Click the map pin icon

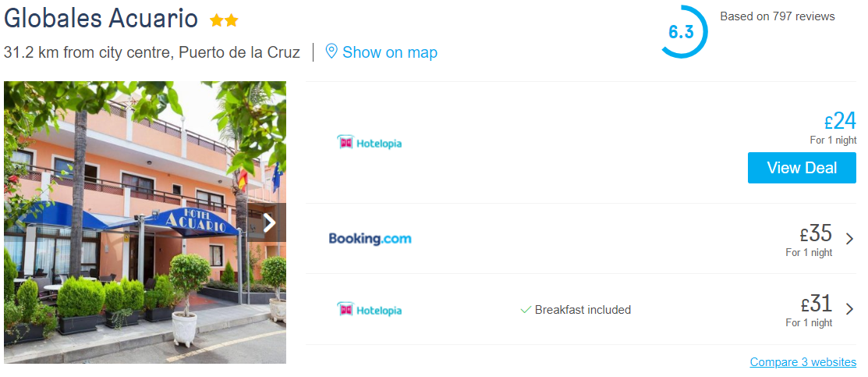pos(331,52)
